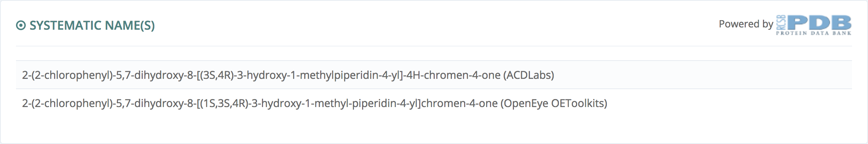Viewport: 868px width, 144px height.
Task: Click 'methylpiperidin-4-yl' in the ACDLabs name
Action: [349, 75]
